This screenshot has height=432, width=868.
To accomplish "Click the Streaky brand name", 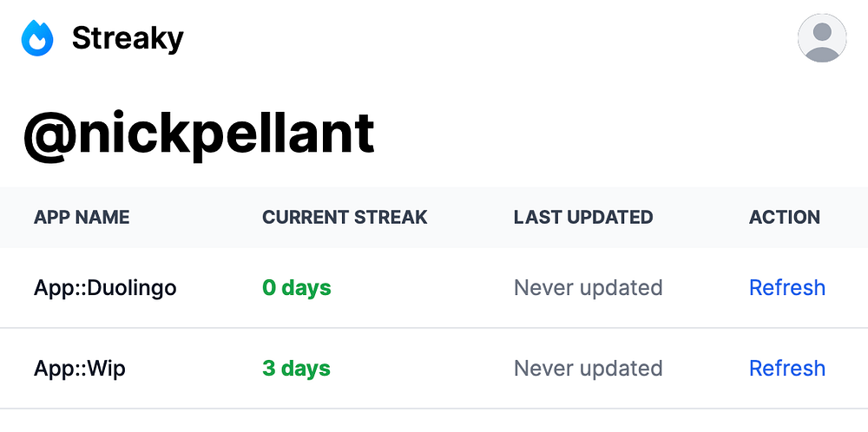I will point(128,38).
